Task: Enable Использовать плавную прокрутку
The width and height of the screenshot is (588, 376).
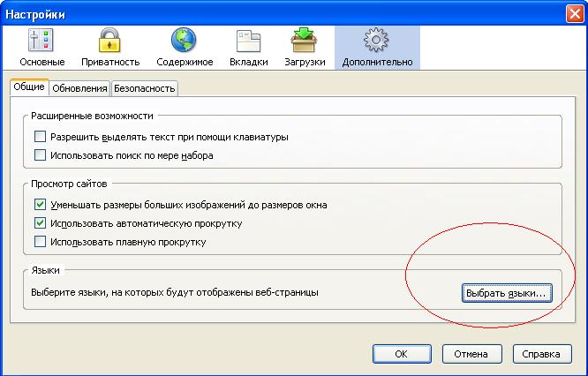Action: click(40, 242)
